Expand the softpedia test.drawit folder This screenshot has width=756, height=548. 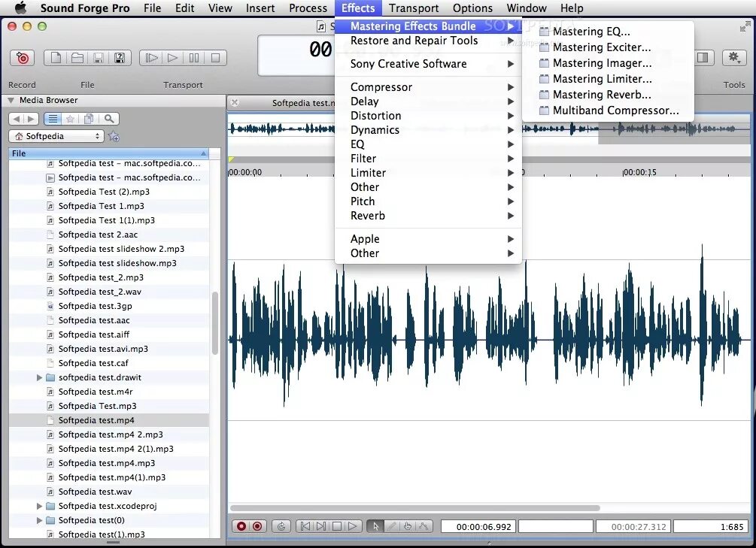tap(40, 377)
